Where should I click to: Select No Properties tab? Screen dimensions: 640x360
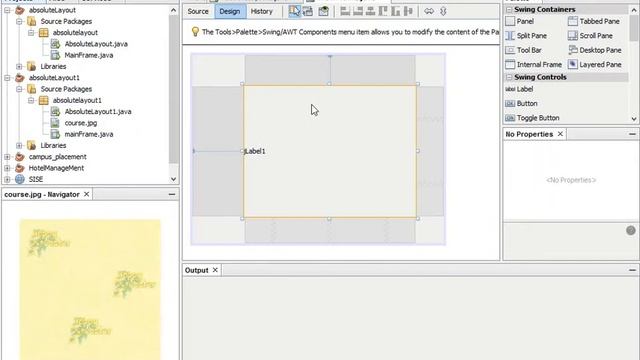click(x=529, y=134)
